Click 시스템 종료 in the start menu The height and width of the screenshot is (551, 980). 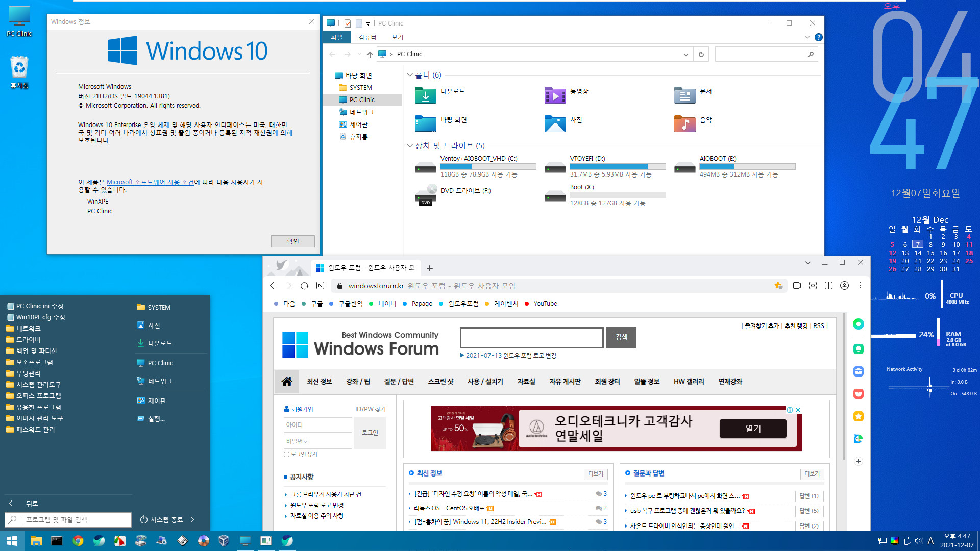point(162,519)
